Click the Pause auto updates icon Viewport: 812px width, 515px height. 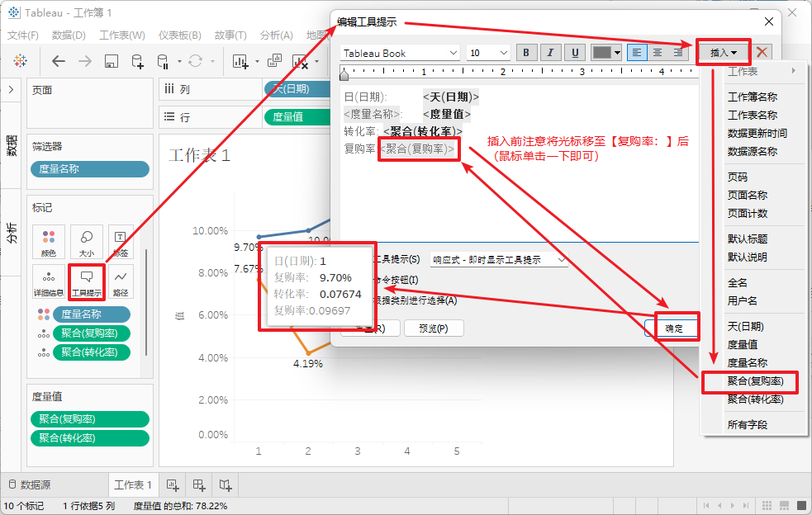pyautogui.click(x=163, y=61)
